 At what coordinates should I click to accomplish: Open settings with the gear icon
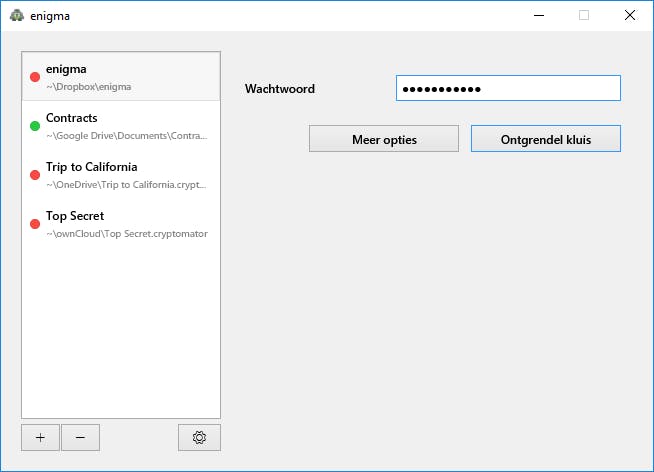(x=199, y=437)
